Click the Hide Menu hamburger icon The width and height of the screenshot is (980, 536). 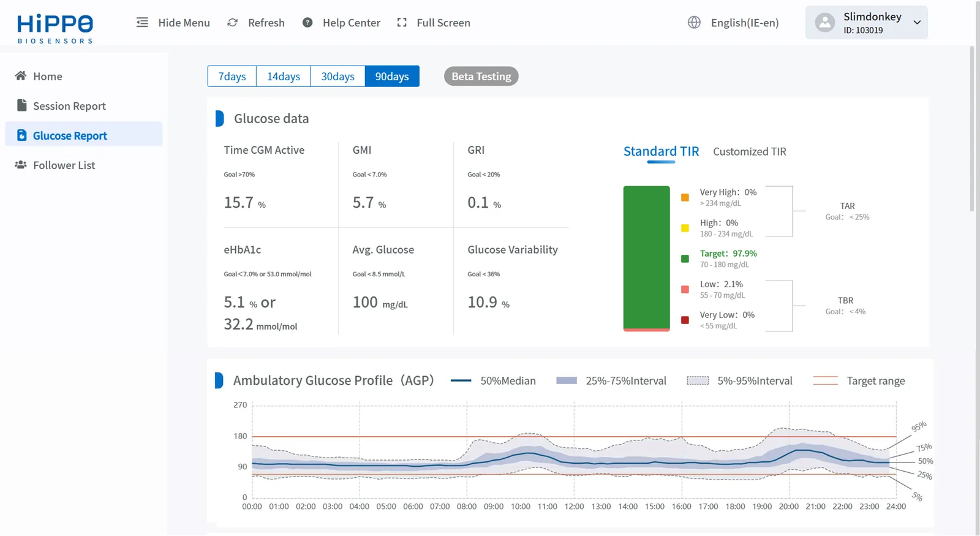click(x=142, y=23)
